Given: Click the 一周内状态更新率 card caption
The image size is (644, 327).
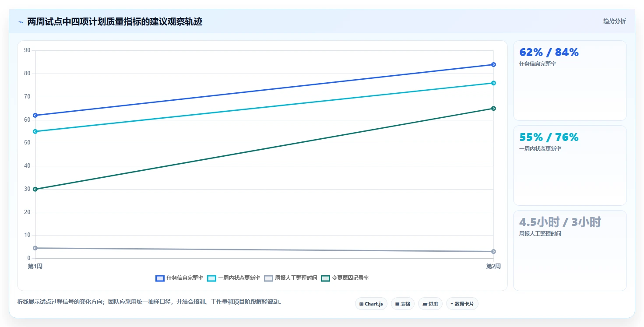Looking at the screenshot, I should (540, 149).
